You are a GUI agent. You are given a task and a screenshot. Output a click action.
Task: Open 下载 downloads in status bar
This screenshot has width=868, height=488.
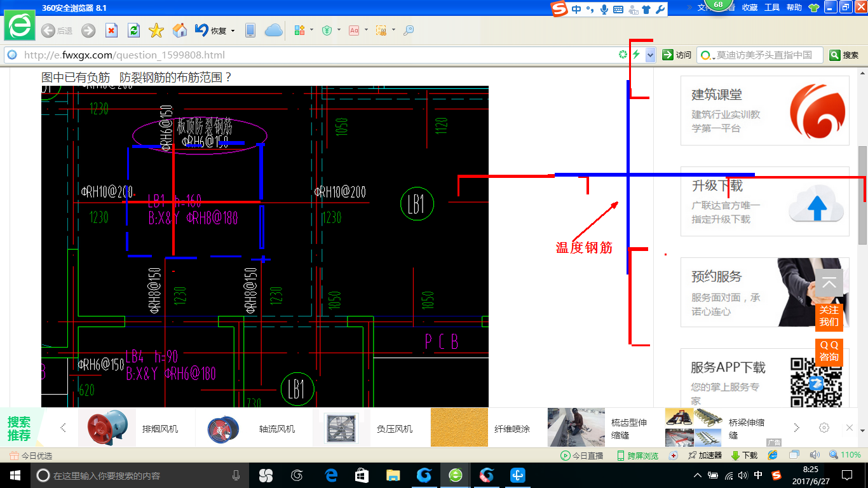tap(744, 456)
